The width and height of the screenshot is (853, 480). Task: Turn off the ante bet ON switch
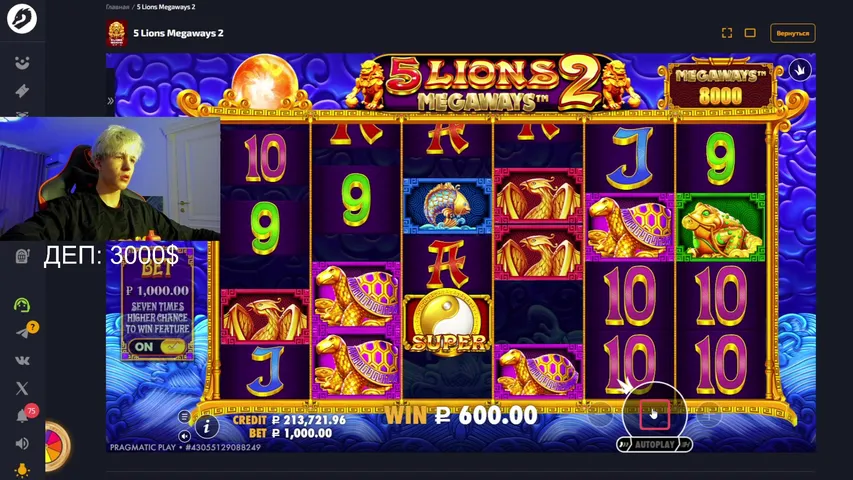point(157,347)
